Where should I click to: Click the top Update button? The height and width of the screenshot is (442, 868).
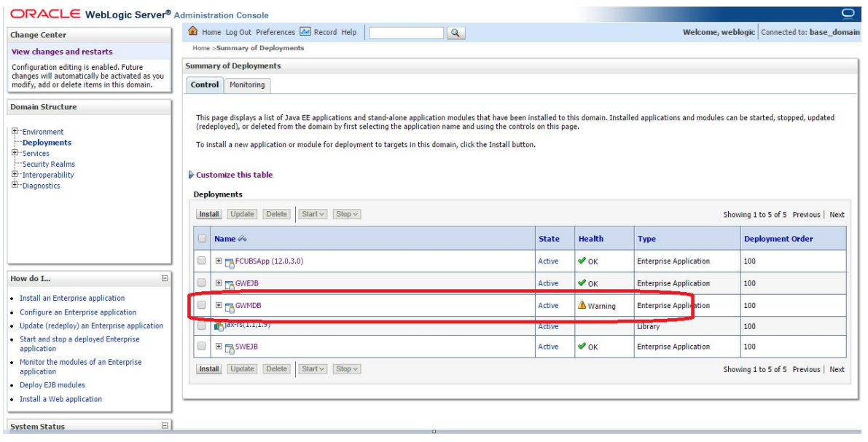[x=242, y=214]
